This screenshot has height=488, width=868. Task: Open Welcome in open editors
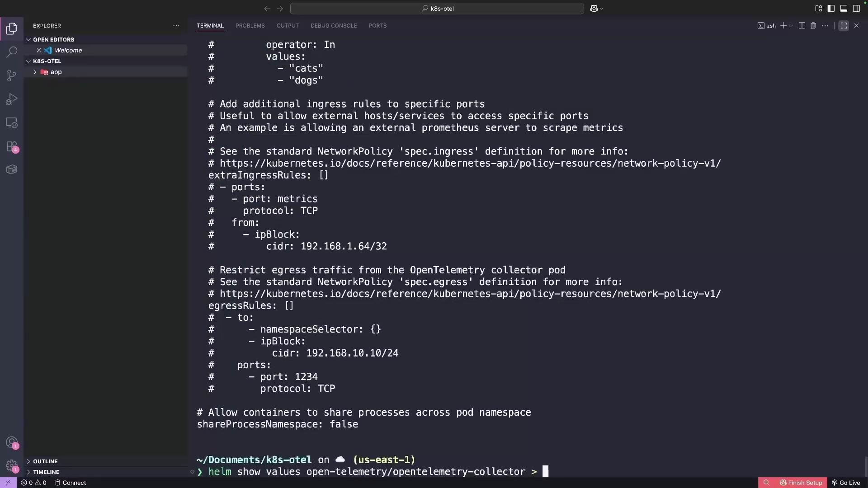(x=68, y=50)
